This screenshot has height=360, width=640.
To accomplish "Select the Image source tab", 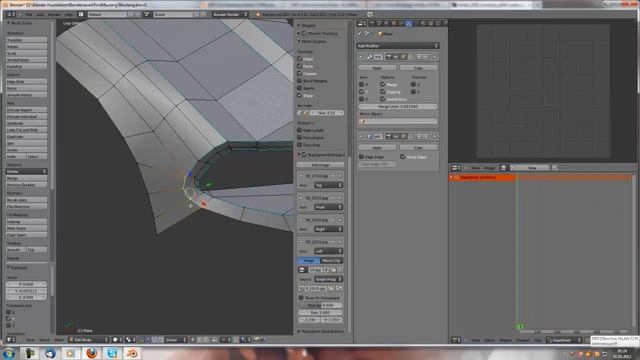I will click(x=309, y=260).
